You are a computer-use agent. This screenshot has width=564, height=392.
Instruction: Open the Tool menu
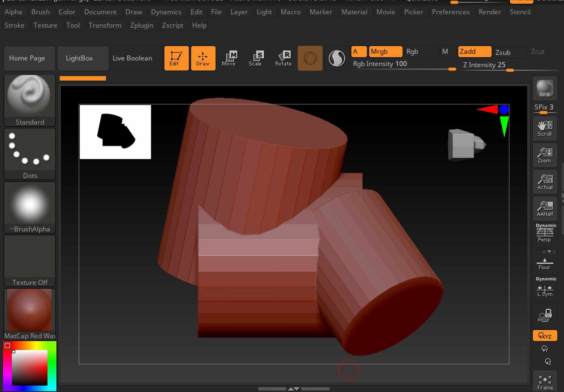74,25
